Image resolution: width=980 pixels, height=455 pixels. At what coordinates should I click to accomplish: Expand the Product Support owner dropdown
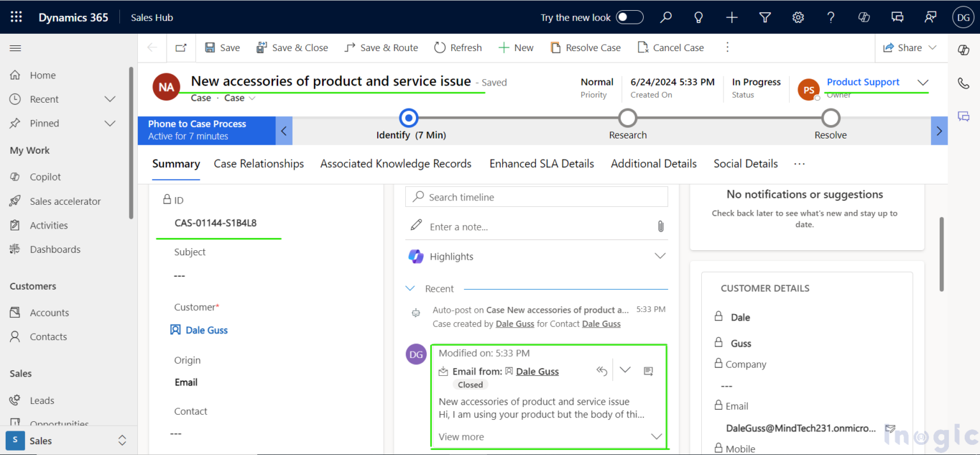coord(923,82)
